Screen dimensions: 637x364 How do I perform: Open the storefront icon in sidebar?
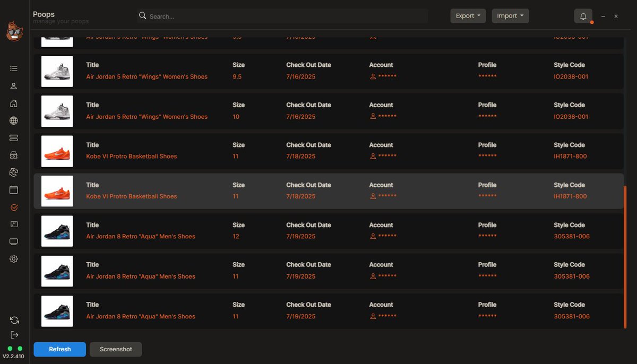[x=14, y=155]
